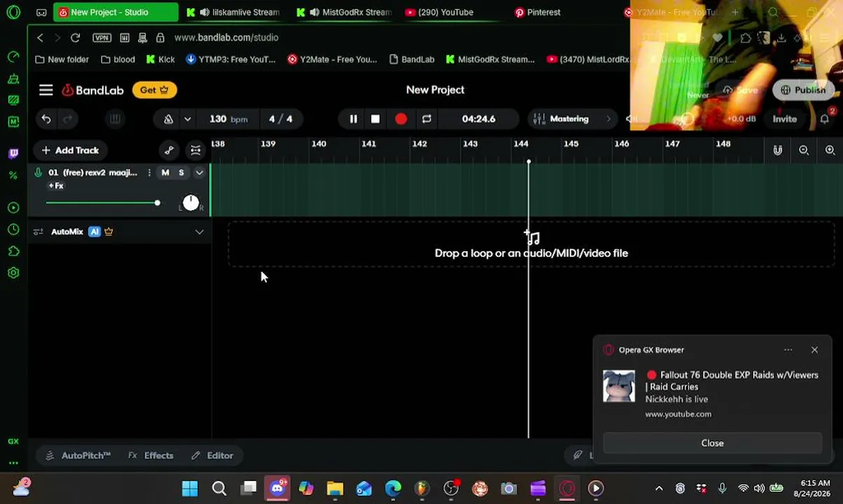Stop playback with the stop button
The image size is (843, 504).
(375, 119)
